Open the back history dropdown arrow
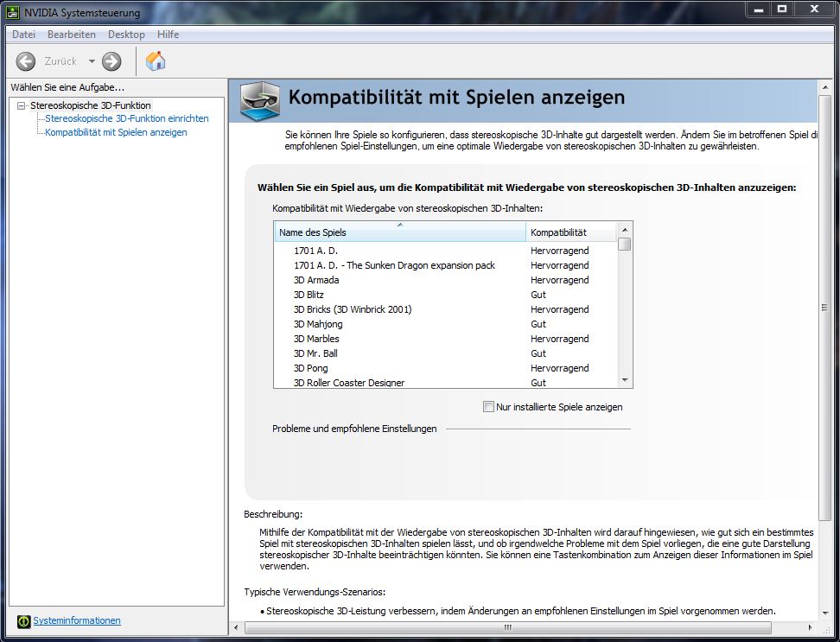The image size is (840, 642). 92,61
